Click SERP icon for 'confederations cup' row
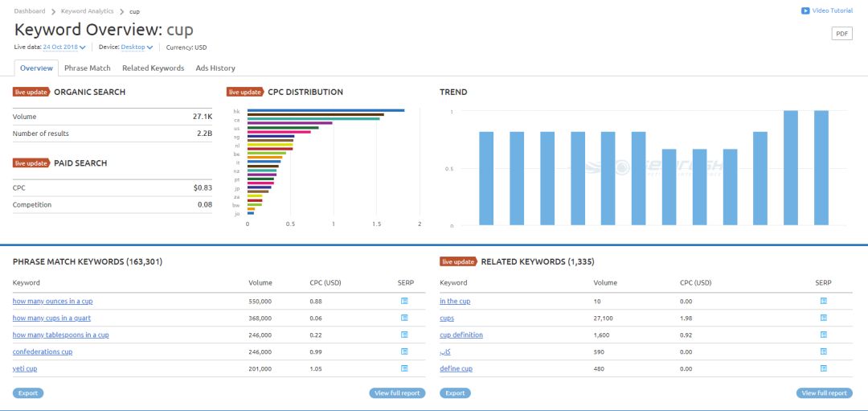868x411 pixels. 404,351
